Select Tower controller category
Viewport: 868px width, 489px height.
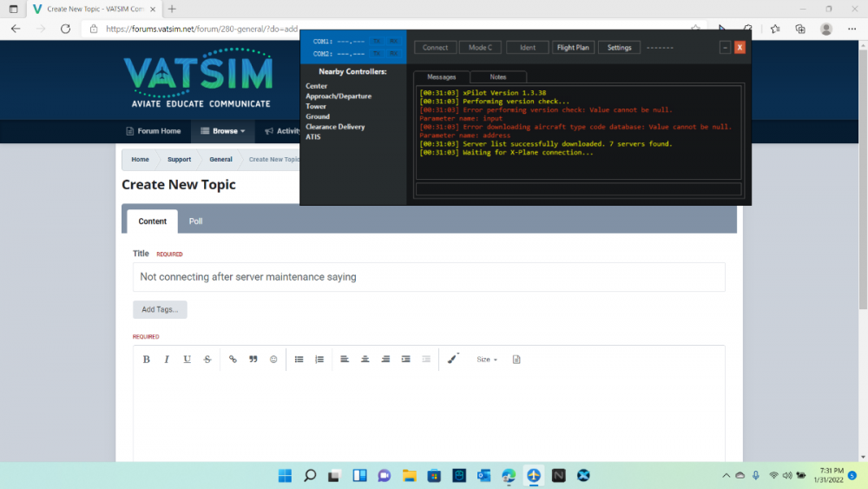coord(316,106)
